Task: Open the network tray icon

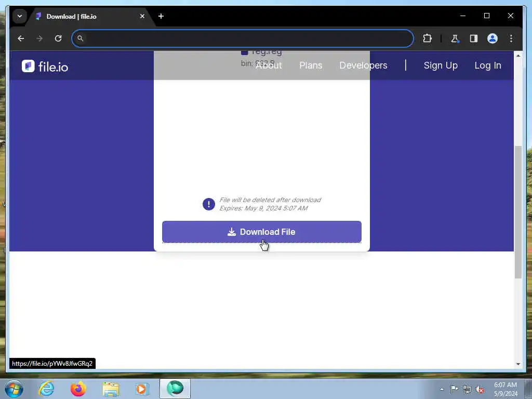Action: pyautogui.click(x=467, y=390)
